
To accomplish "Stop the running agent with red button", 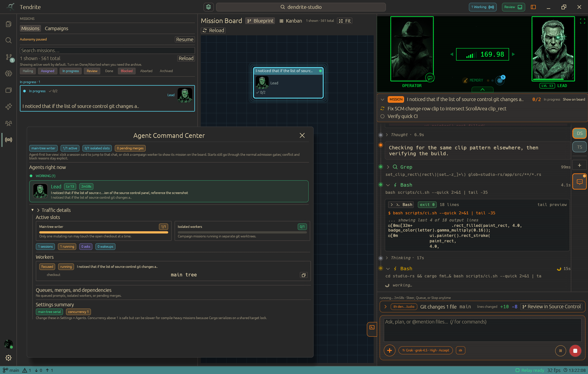I will pyautogui.click(x=575, y=351).
